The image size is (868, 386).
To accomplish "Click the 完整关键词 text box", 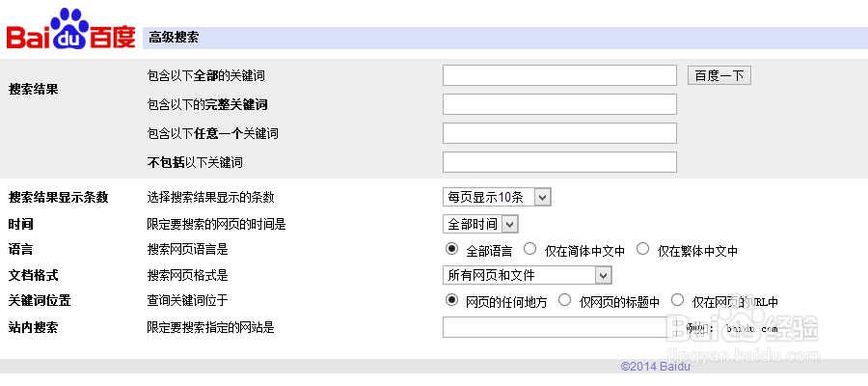I will click(559, 104).
